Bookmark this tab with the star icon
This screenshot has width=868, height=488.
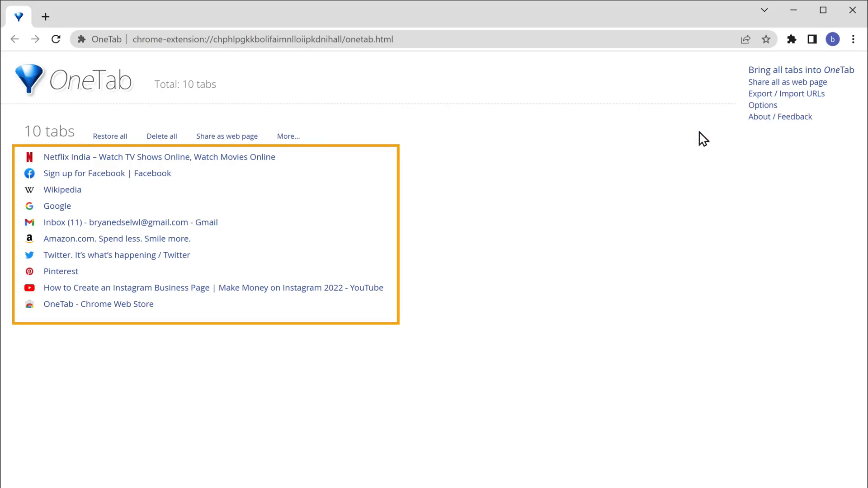(x=766, y=39)
